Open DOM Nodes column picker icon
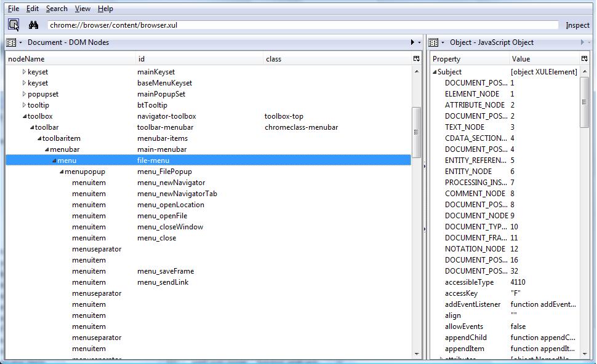The width and height of the screenshot is (597, 364). 417,58
